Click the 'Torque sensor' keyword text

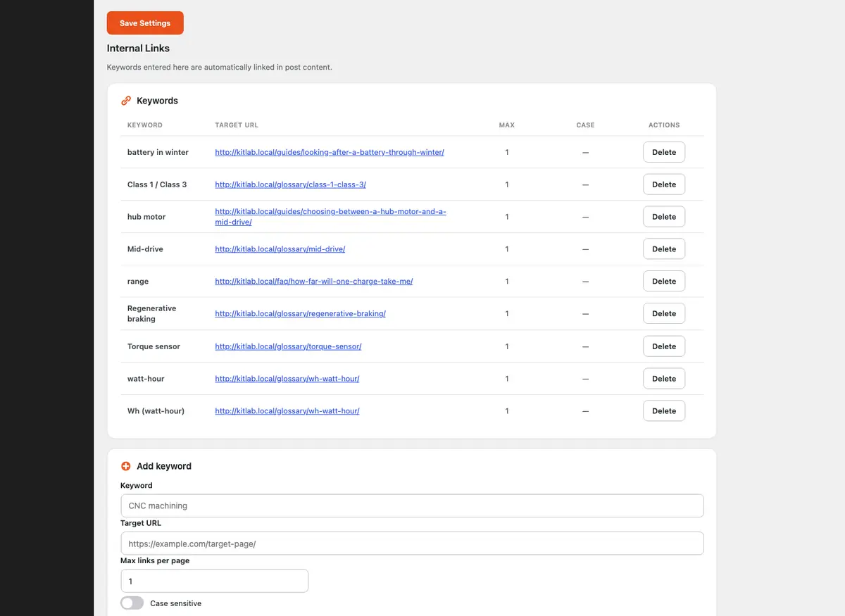tap(154, 346)
